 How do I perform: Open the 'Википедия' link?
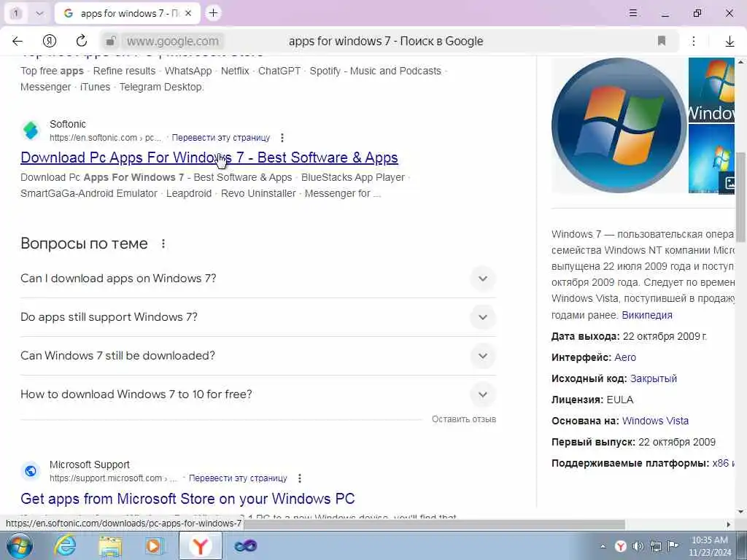pyautogui.click(x=647, y=315)
